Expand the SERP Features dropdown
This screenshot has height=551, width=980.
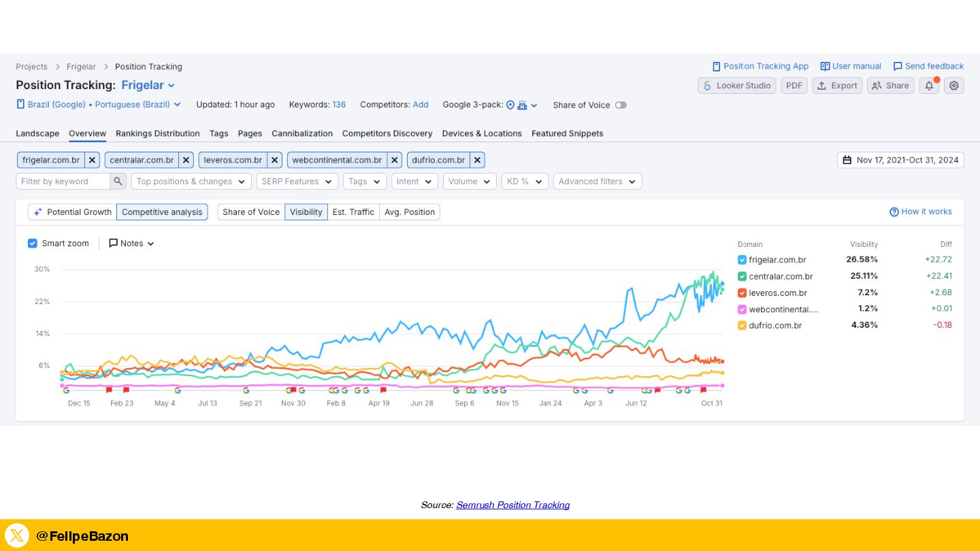pyautogui.click(x=297, y=182)
